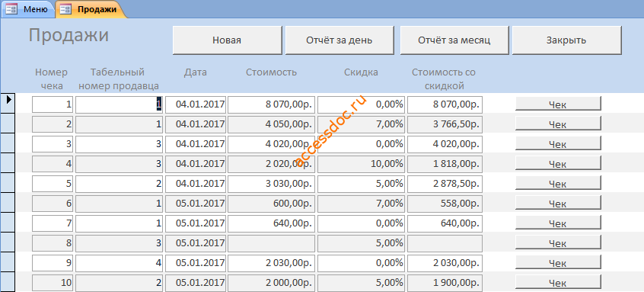The image size is (644, 292).
Task: Click the Стоимость field 600,00р.
Action: click(272, 203)
